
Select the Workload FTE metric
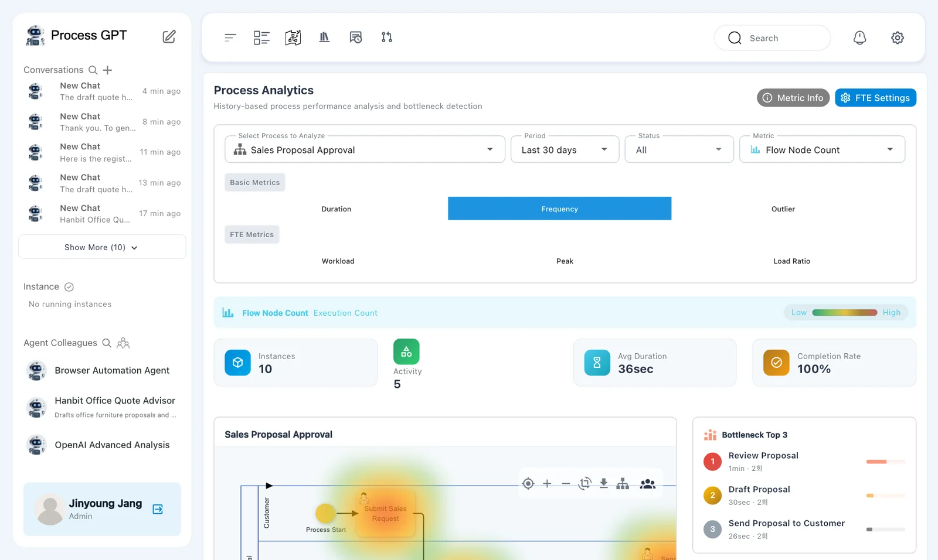pyautogui.click(x=338, y=261)
